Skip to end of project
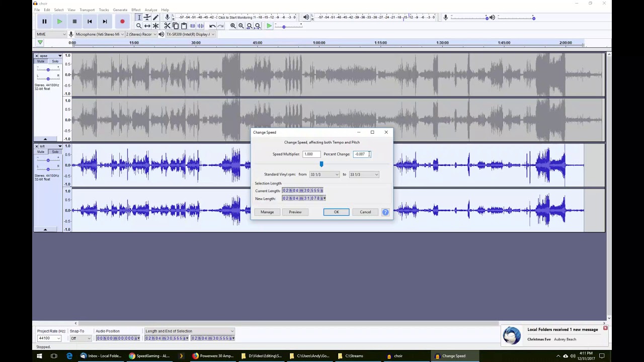Screen dimensions: 644x362 (x=105, y=21)
